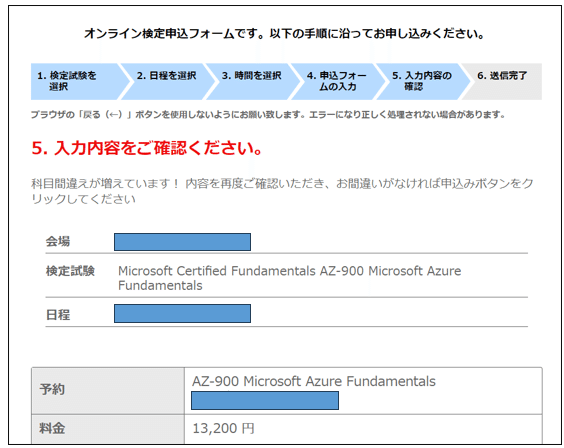Click the 予約 table header cell
Viewport: 564px width, 448px height.
pos(108,391)
